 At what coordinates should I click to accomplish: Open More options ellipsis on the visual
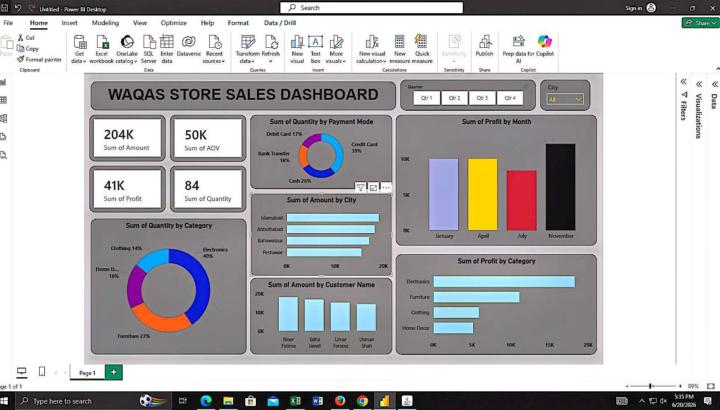(x=386, y=187)
